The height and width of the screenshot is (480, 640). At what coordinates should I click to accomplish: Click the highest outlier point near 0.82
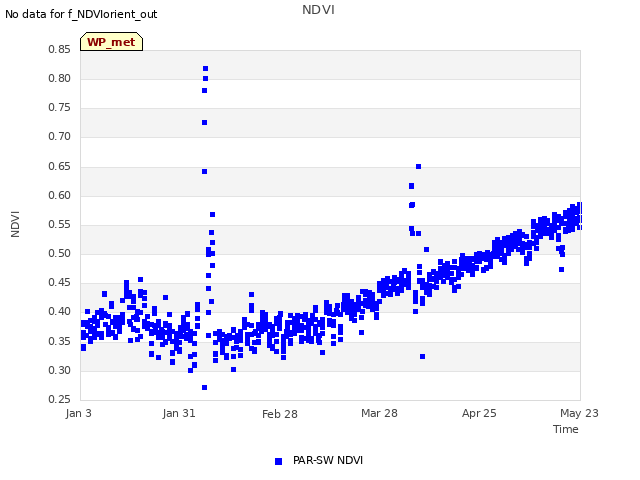205,69
